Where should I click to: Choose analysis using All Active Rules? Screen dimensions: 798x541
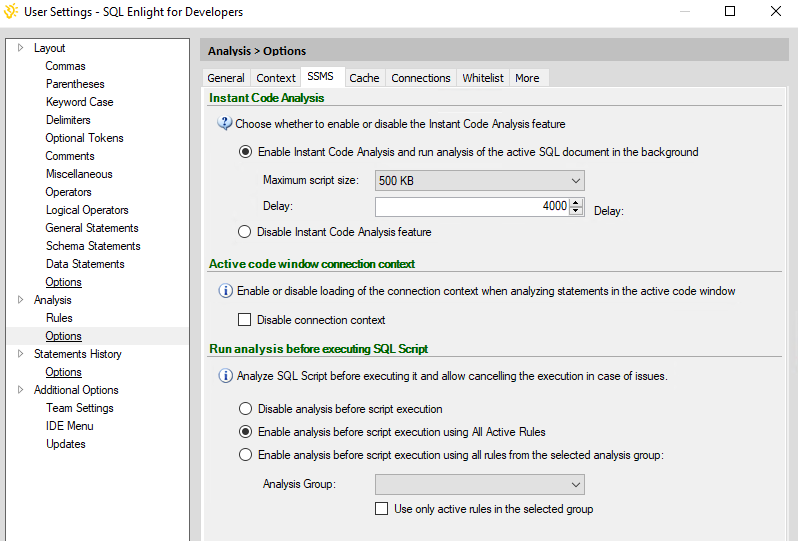pyautogui.click(x=245, y=432)
